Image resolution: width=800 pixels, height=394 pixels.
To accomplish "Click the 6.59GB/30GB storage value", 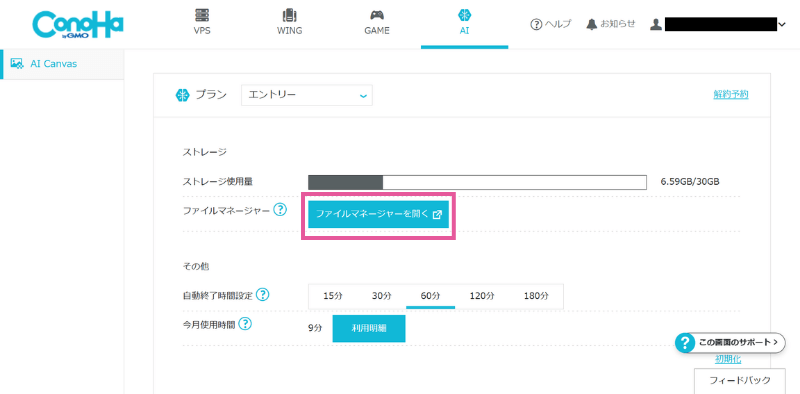I will pyautogui.click(x=690, y=182).
